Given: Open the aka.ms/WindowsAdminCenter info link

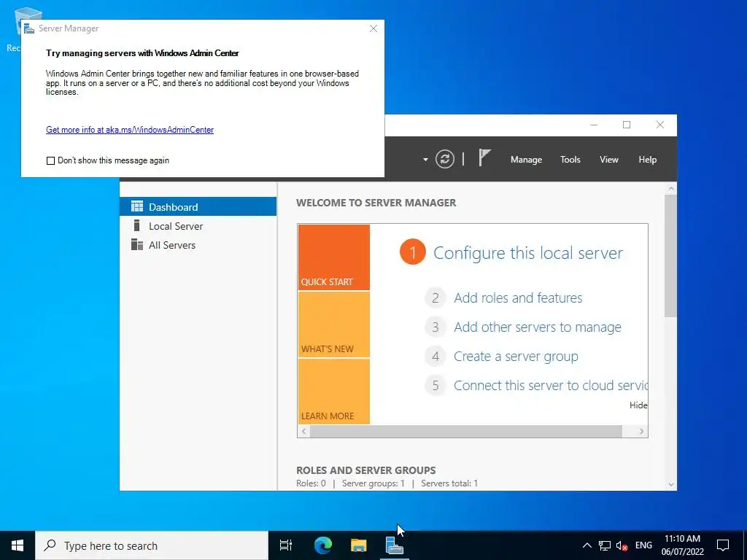Looking at the screenshot, I should pos(130,130).
